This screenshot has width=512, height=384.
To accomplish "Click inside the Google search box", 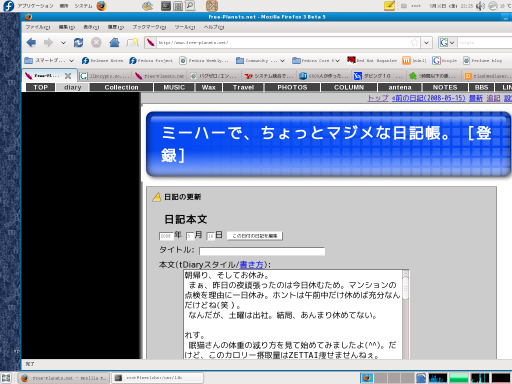I will click(x=485, y=43).
